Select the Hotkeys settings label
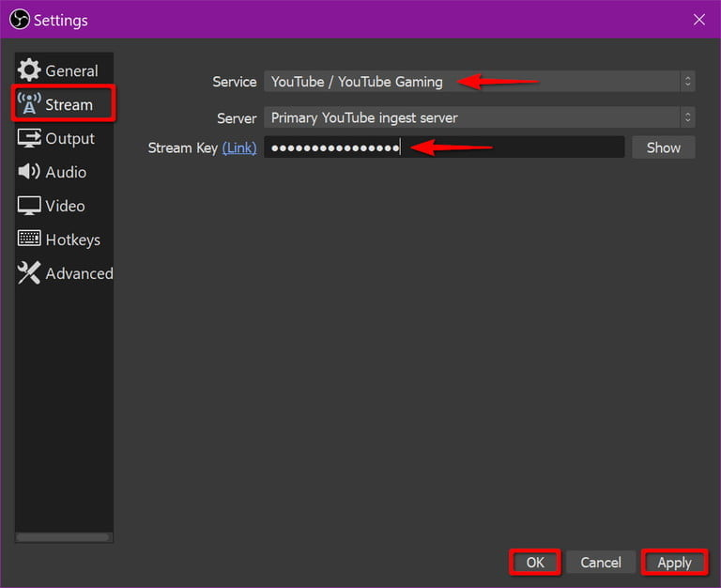 coord(72,240)
